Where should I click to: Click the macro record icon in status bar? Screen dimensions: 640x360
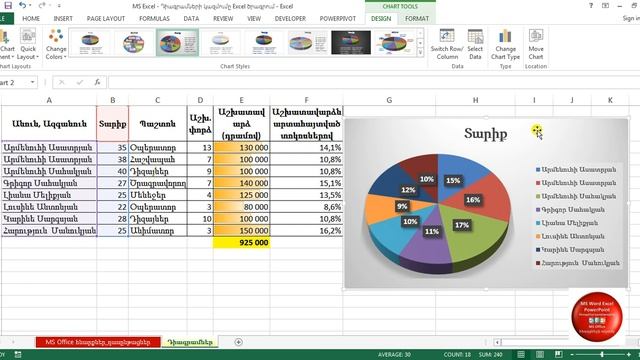(x=18, y=354)
